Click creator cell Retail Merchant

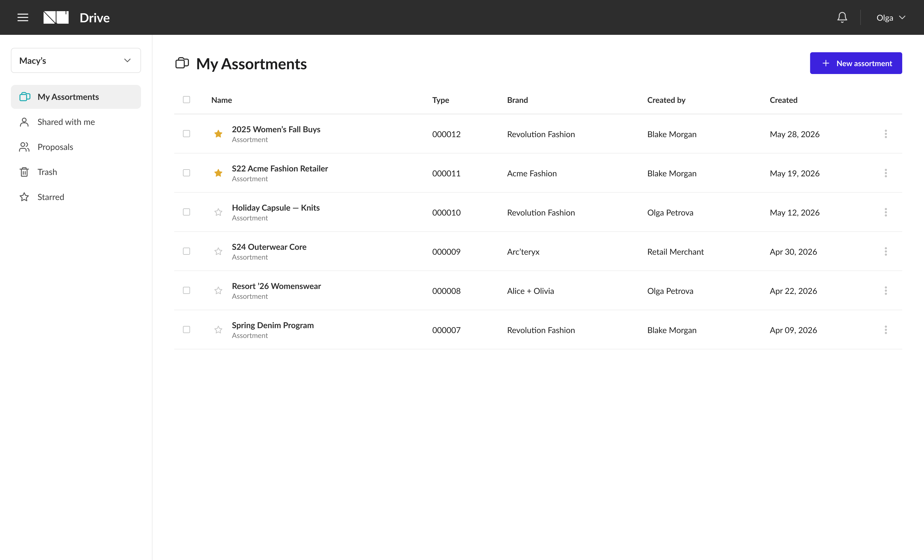point(675,252)
